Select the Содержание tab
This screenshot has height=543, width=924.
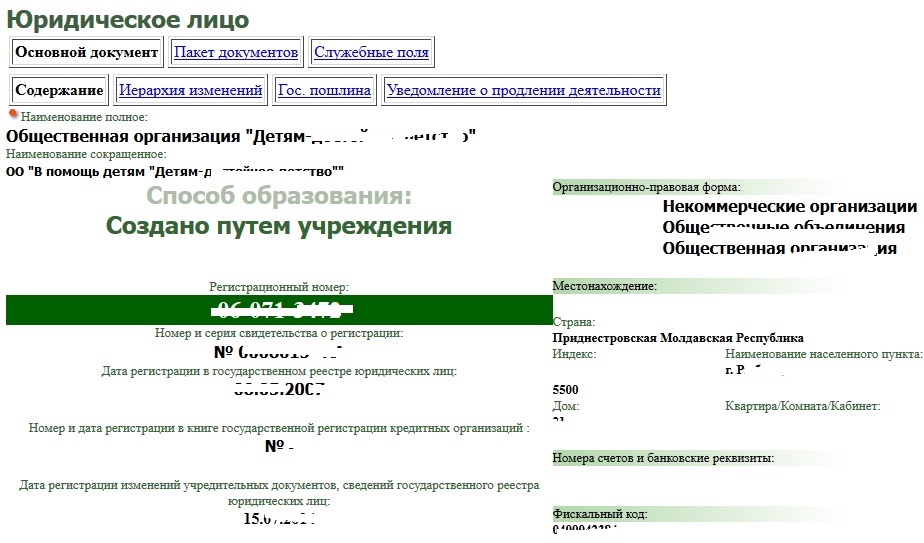point(59,90)
